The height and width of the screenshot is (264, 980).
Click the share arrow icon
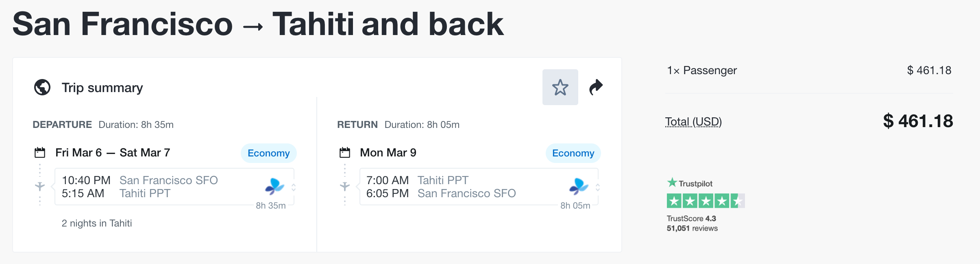596,87
